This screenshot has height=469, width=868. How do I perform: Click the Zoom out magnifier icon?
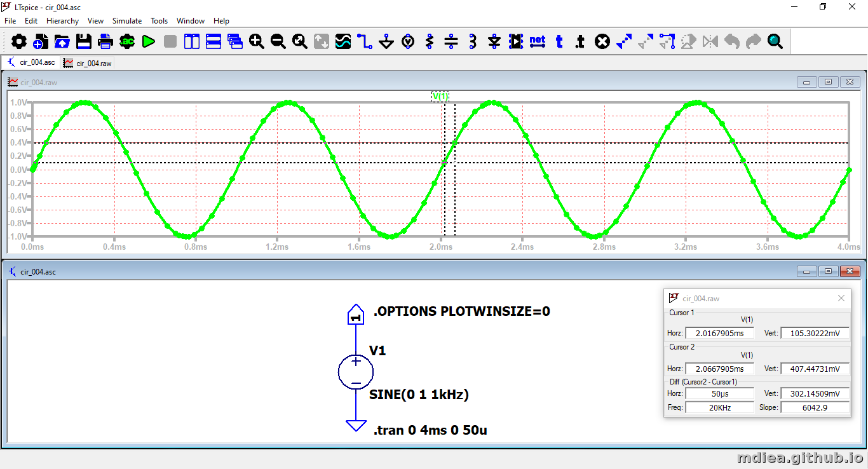(278, 42)
